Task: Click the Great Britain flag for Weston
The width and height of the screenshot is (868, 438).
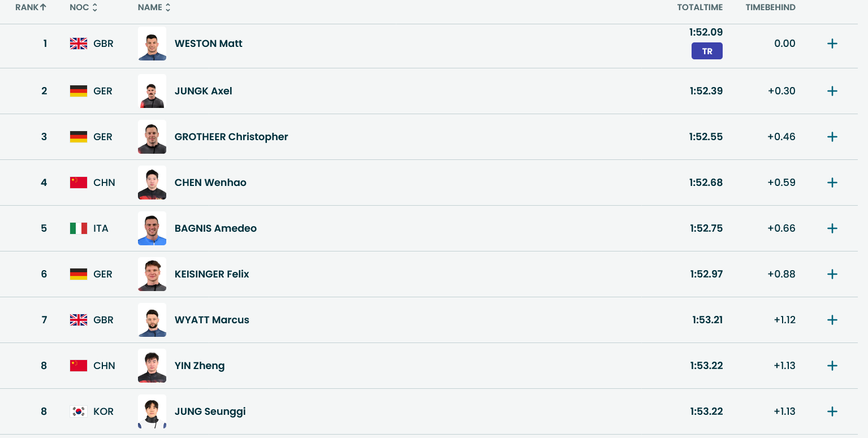Action: tap(79, 44)
